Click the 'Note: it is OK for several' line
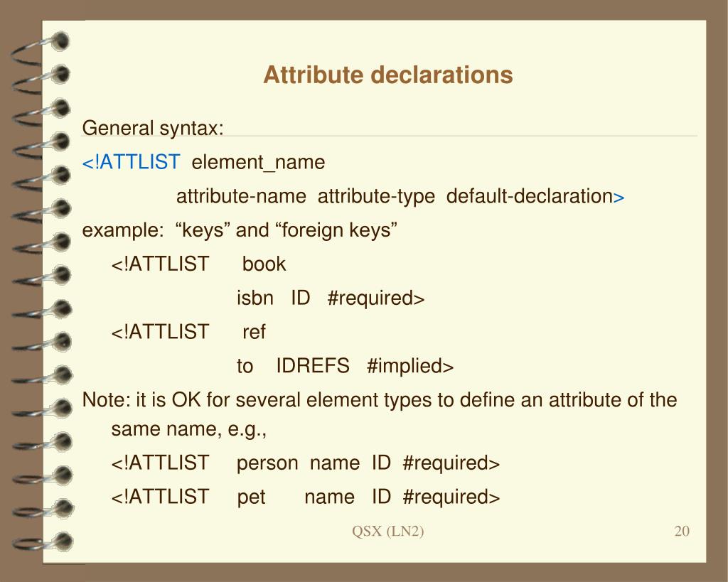Image resolution: width=728 pixels, height=582 pixels. [x=380, y=399]
